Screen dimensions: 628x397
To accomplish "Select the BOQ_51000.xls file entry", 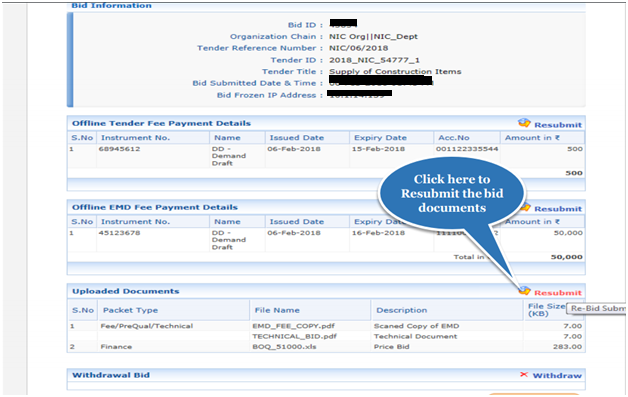I will click(x=284, y=347).
